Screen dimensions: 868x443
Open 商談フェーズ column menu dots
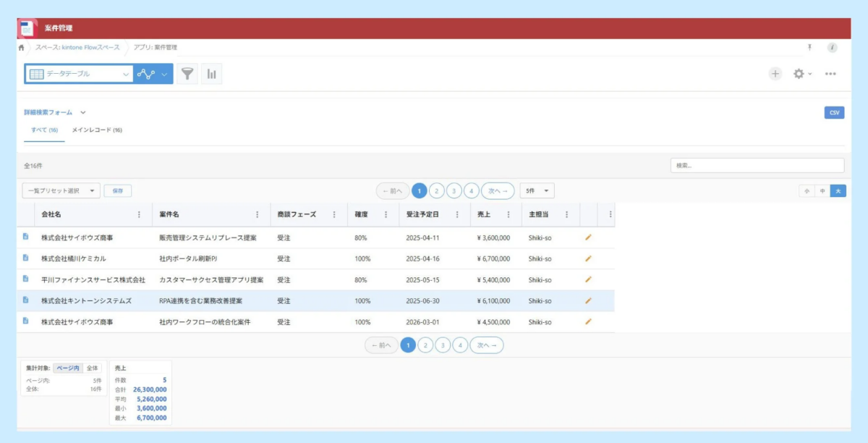[x=334, y=214]
